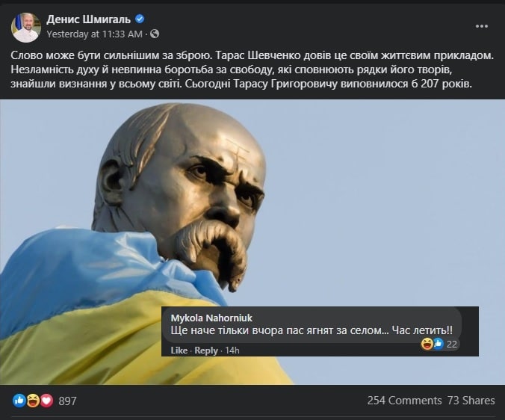
Task: Click the thumbs-up icon on the comment
Action: pyautogui.click(x=438, y=344)
